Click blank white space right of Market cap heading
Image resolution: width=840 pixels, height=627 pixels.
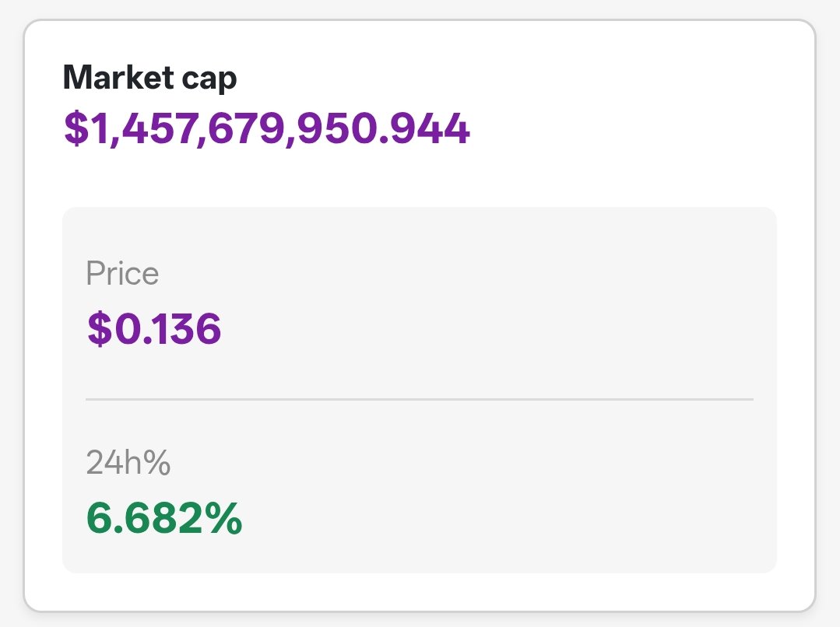(x=515, y=78)
